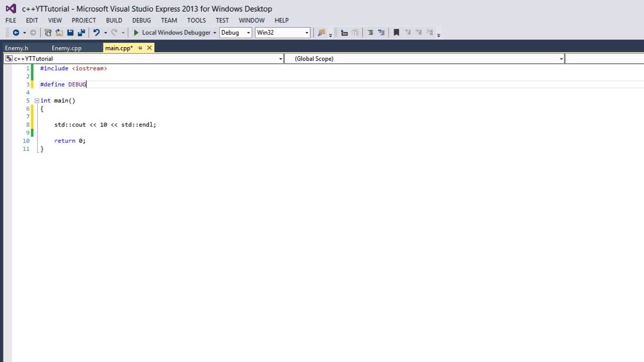Click line number 10 in the margin
This screenshot has width=644, height=362.
pyautogui.click(x=26, y=141)
